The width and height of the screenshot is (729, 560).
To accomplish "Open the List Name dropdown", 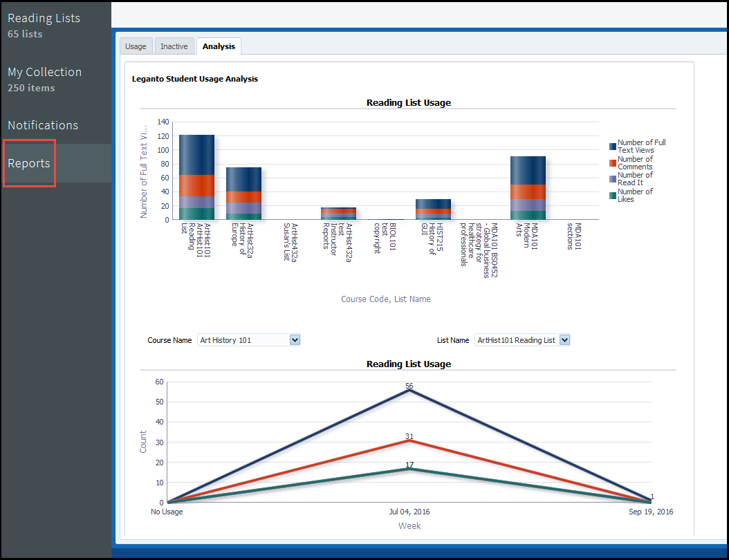I will [x=564, y=340].
